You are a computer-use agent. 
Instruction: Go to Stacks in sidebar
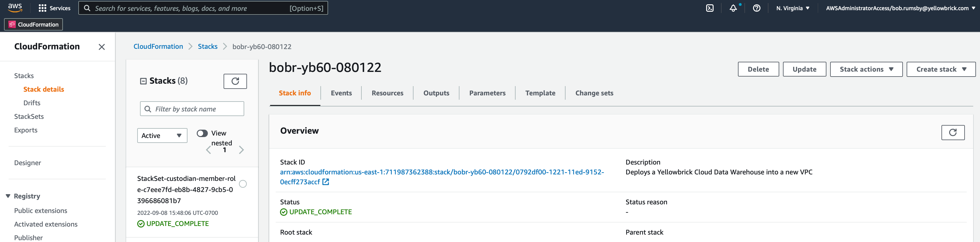[24, 75]
